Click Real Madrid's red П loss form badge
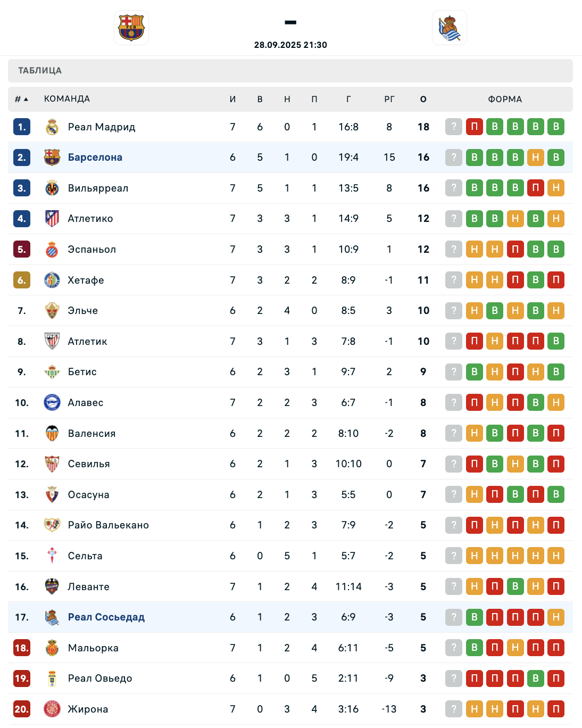This screenshot has width=582, height=728. click(x=475, y=127)
